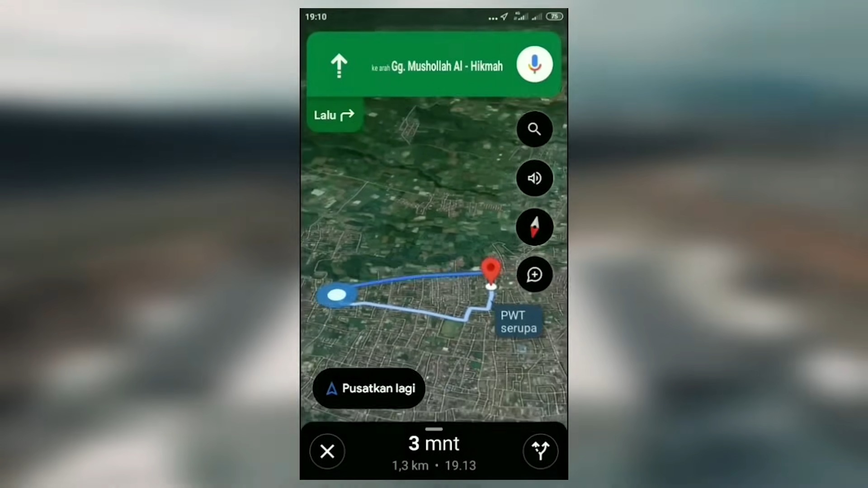The height and width of the screenshot is (488, 868).
Task: Tap the cancel navigation X icon
Action: click(327, 451)
